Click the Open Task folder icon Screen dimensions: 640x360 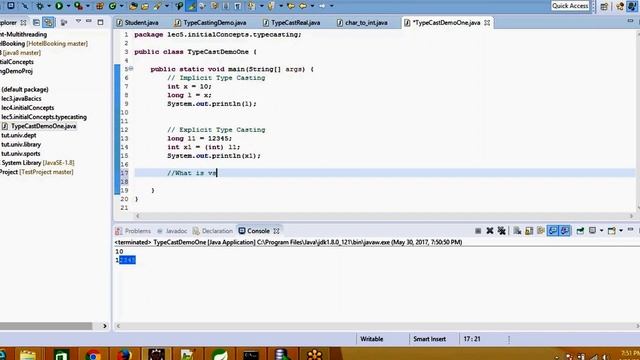[x=145, y=6]
